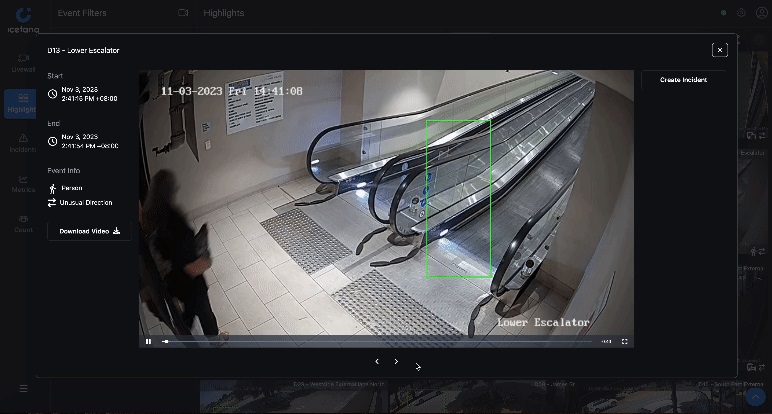Click the bottom-left background highlight thumbnail
This screenshot has width=772, height=414.
[x=293, y=396]
